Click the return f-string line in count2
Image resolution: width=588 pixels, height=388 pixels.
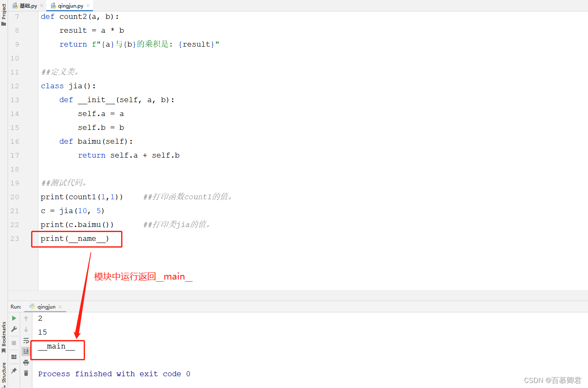pos(139,44)
